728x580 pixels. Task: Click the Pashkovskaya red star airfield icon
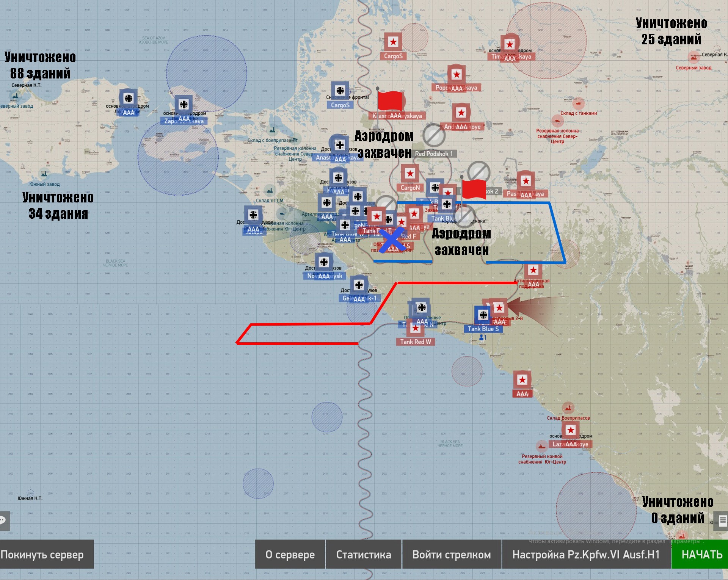click(526, 181)
